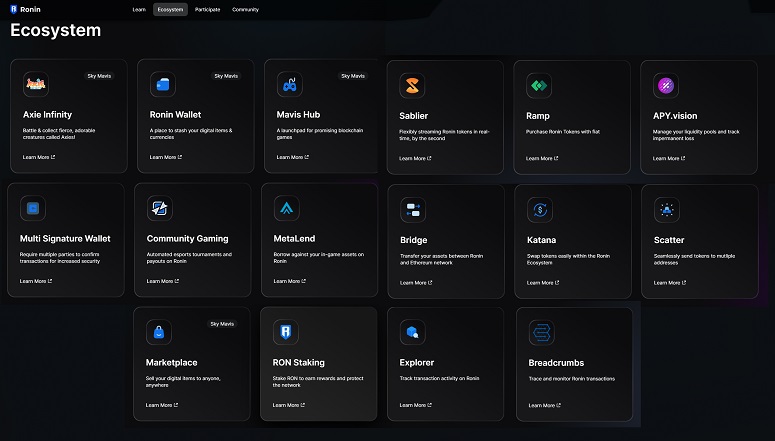Click the Ramp green diamond icon
Screen dimensions: 775x441
pos(539,86)
